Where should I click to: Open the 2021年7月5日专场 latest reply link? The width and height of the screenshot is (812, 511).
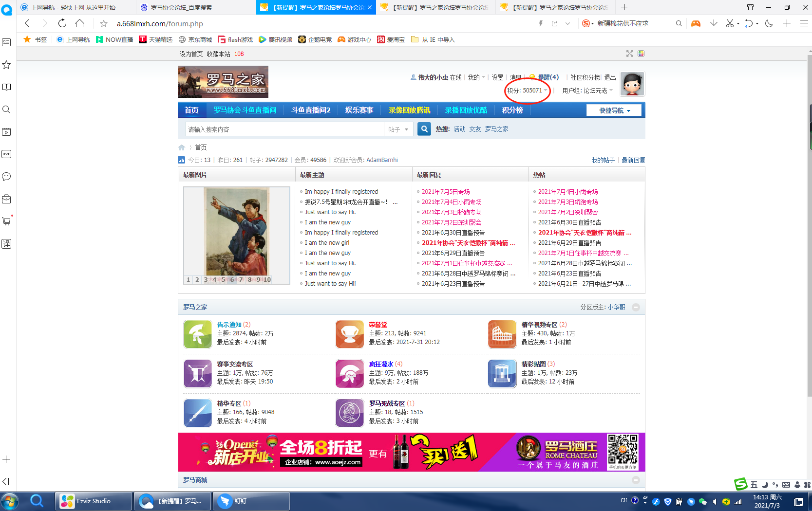pos(446,192)
